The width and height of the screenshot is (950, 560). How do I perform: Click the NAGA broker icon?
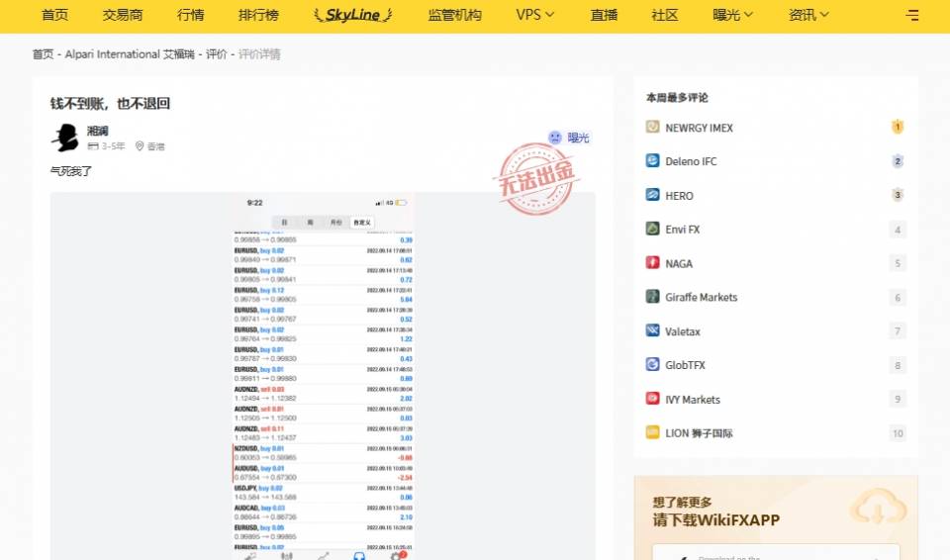(652, 262)
